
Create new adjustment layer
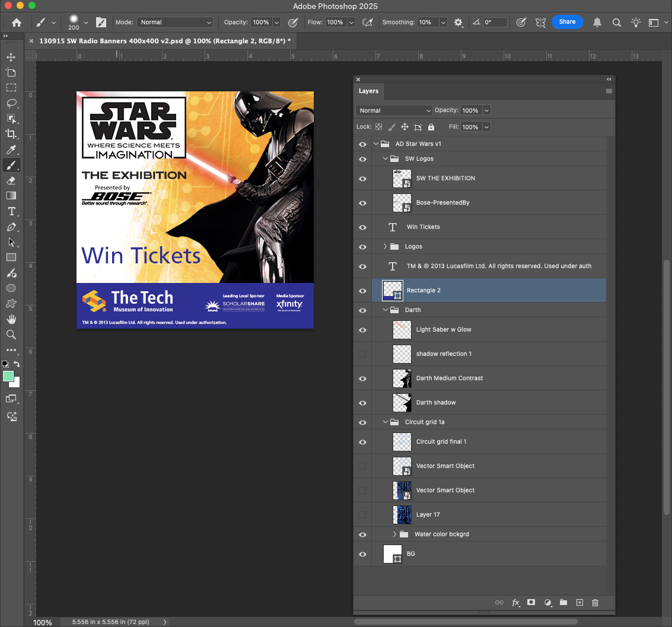[547, 603]
